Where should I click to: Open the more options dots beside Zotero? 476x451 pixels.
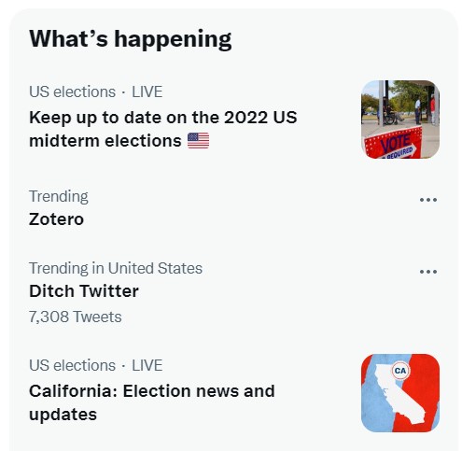(x=428, y=200)
